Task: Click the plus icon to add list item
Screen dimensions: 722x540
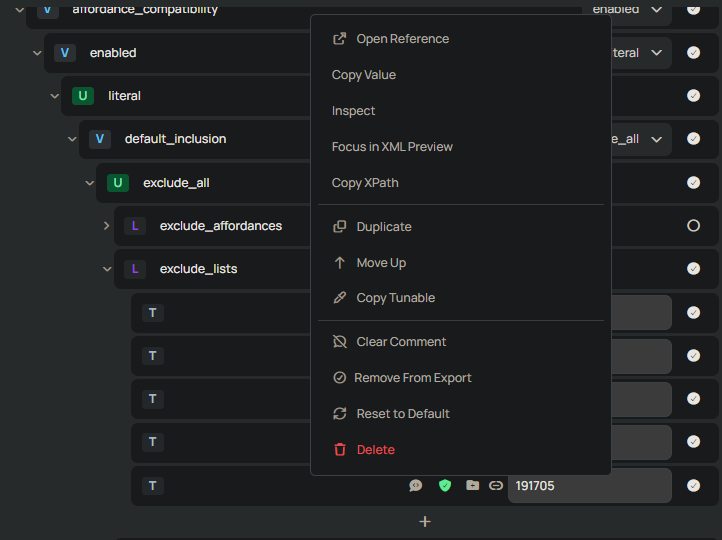Action: tap(425, 522)
